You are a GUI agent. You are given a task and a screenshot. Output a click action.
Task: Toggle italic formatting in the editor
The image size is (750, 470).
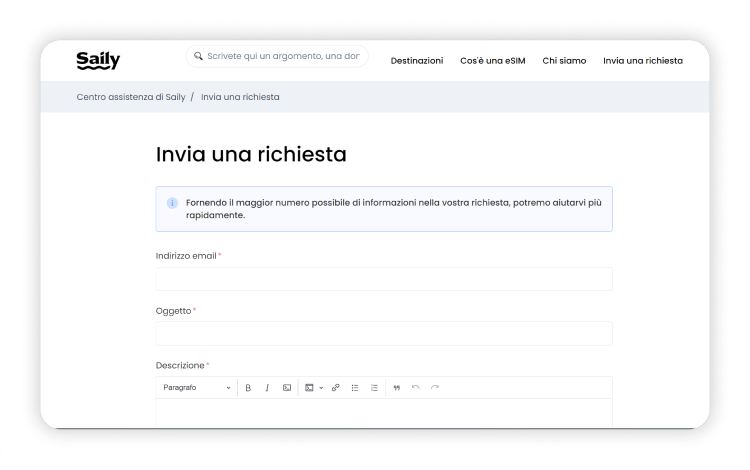pos(267,387)
